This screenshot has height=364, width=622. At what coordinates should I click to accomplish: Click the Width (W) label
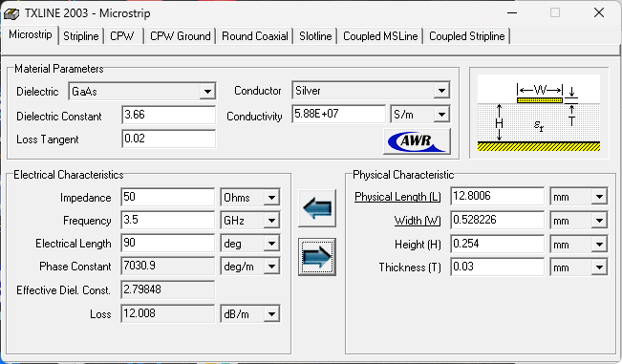(418, 221)
